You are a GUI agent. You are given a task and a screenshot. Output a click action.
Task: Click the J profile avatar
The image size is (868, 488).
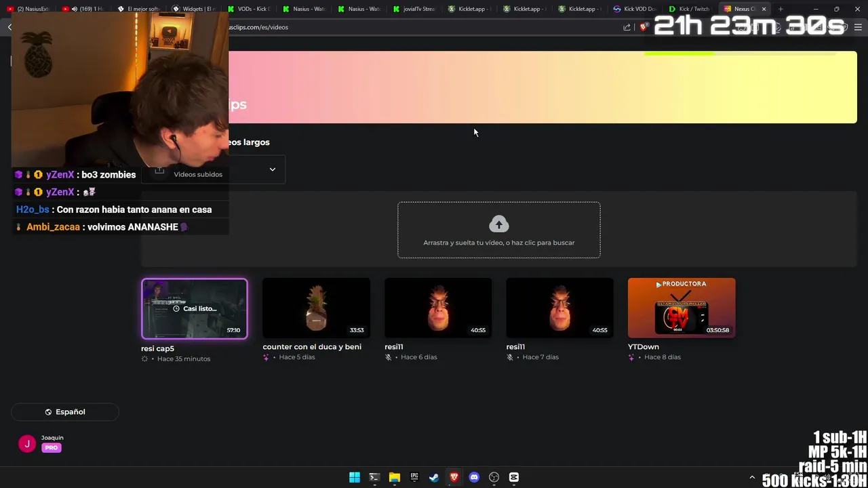[x=27, y=444]
